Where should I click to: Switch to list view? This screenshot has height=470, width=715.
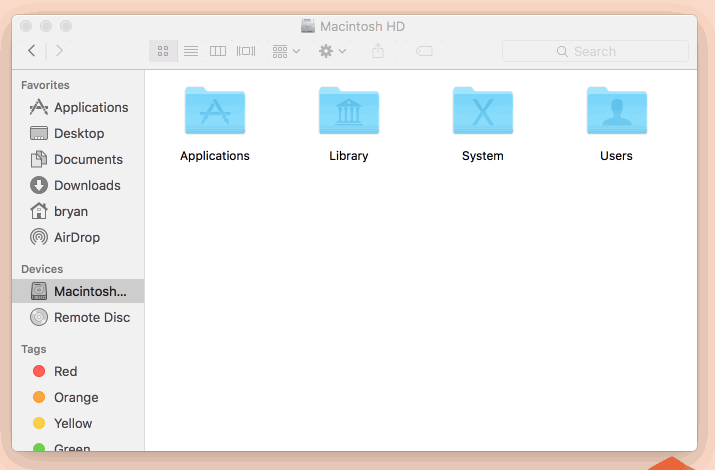tap(191, 51)
